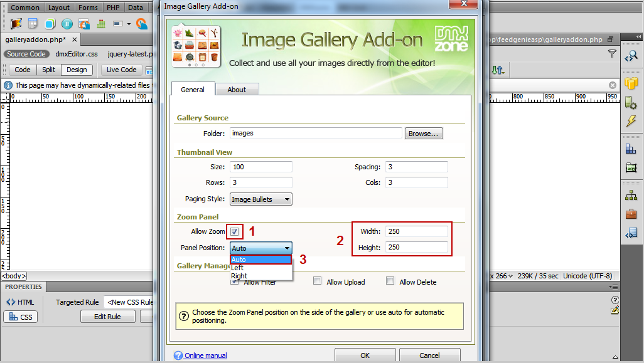Switch to Code view
This screenshot has height=363, width=644.
pos(23,70)
